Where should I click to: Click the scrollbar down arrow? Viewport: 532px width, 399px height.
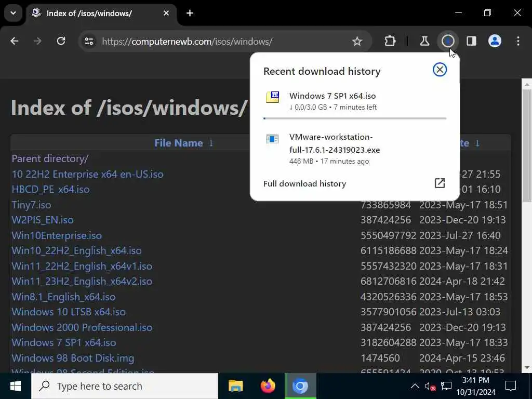pos(527,367)
